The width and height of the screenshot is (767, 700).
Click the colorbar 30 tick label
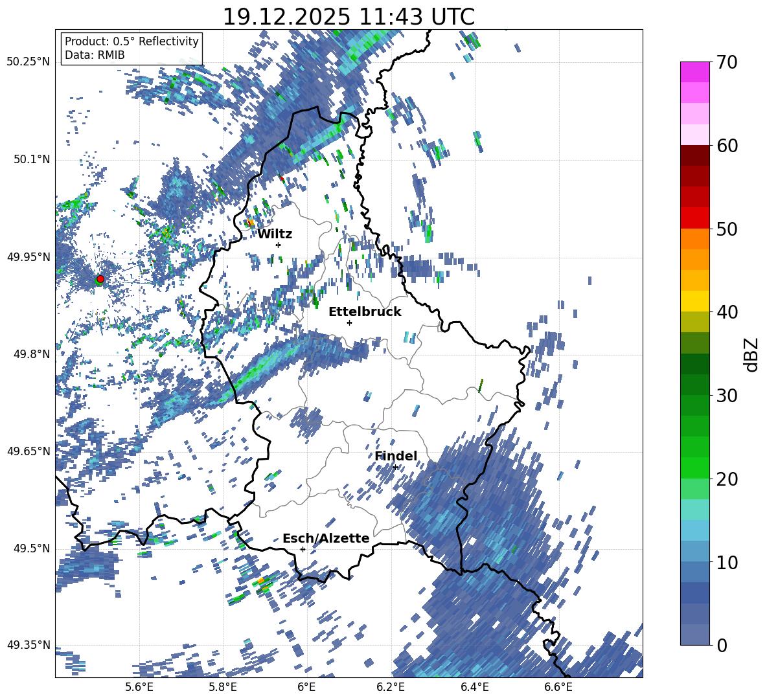tap(727, 396)
